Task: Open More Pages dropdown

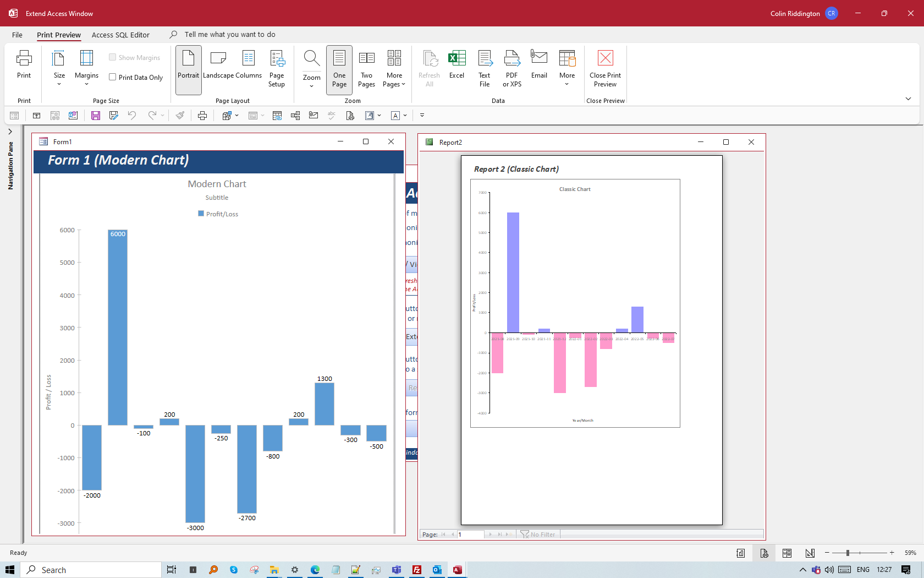Action: tap(394, 69)
